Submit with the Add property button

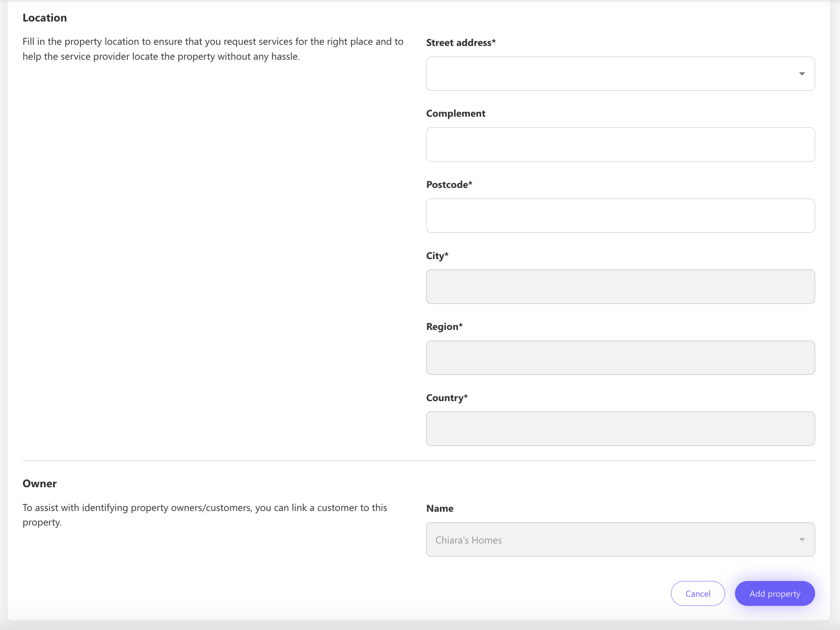click(774, 593)
